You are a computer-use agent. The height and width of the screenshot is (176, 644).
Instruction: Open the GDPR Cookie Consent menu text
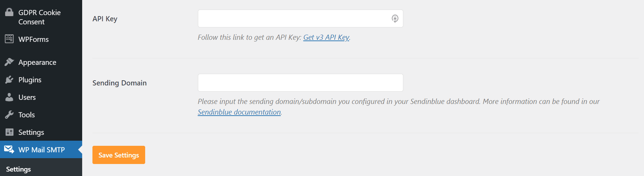[x=39, y=17]
